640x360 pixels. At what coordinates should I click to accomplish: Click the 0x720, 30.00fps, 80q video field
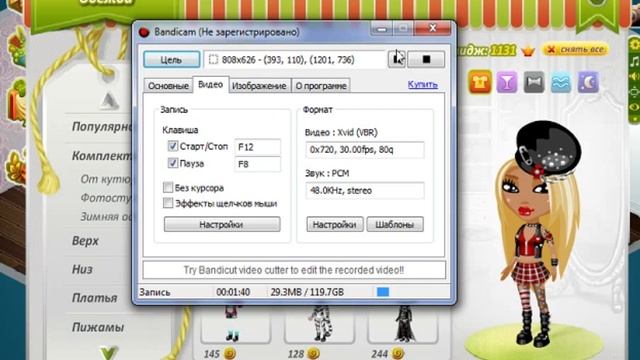coord(364,150)
